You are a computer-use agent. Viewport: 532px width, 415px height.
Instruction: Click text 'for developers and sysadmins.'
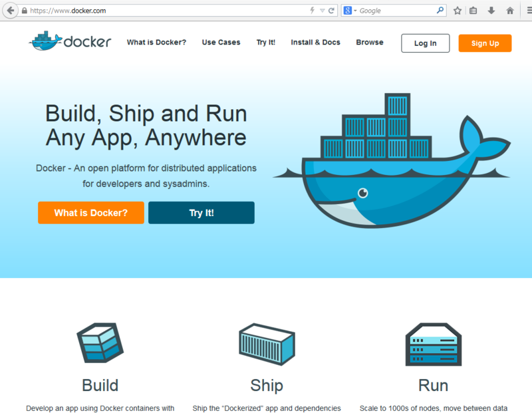tap(146, 184)
